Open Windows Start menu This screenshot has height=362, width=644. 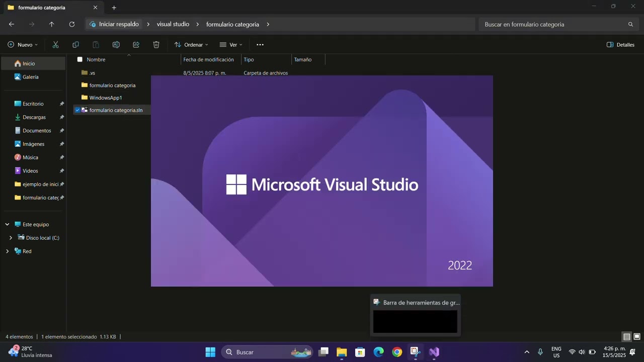210,352
